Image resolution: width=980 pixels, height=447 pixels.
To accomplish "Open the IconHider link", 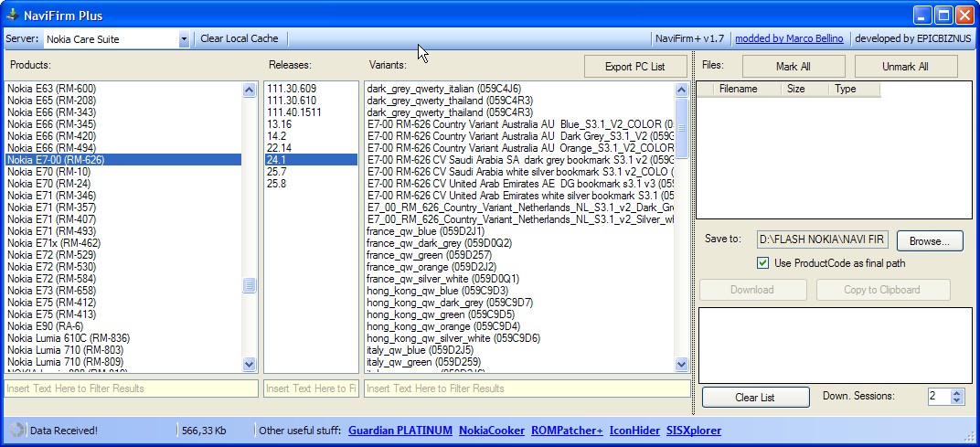I will tap(634, 431).
